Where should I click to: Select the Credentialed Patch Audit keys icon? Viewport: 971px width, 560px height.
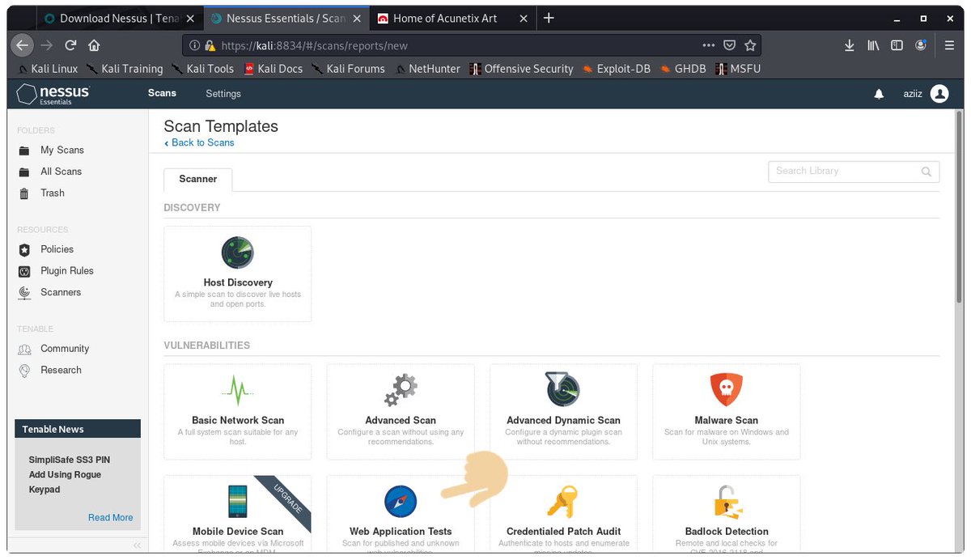(562, 502)
